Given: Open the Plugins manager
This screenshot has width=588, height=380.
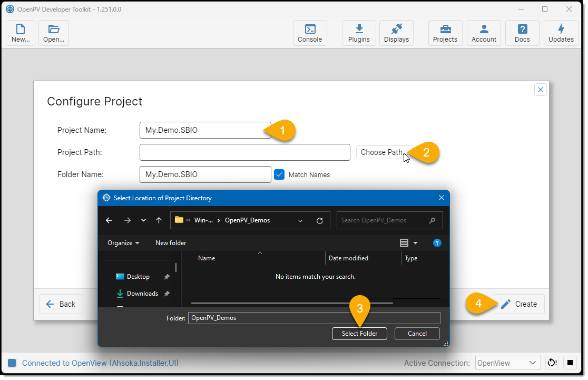Looking at the screenshot, I should [x=359, y=33].
